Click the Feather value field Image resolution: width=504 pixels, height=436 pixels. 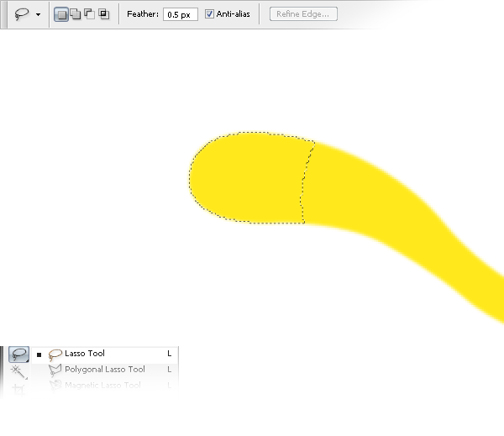[x=181, y=14]
